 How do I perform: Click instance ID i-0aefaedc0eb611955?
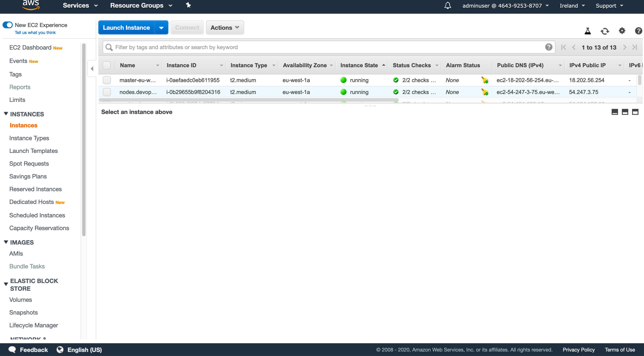(x=193, y=80)
